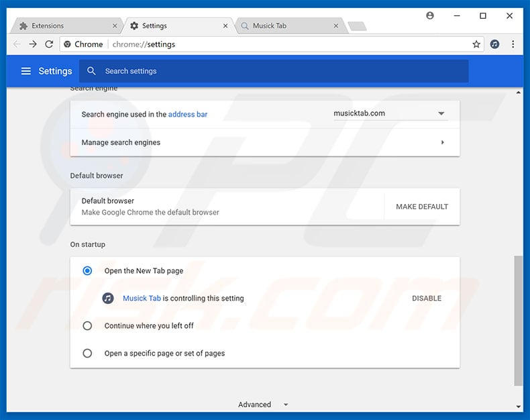Open the musicktab.com search engine dropdown
The image size is (530, 420).
click(390, 113)
